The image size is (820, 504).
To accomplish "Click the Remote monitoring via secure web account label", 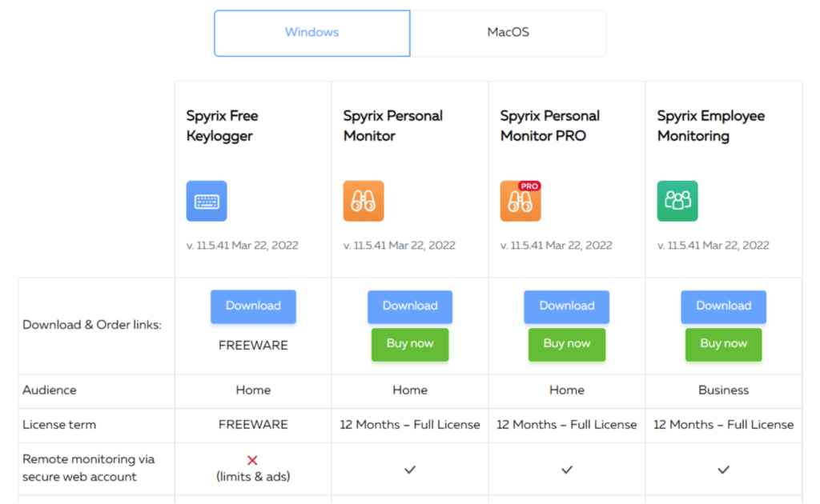I will (88, 468).
